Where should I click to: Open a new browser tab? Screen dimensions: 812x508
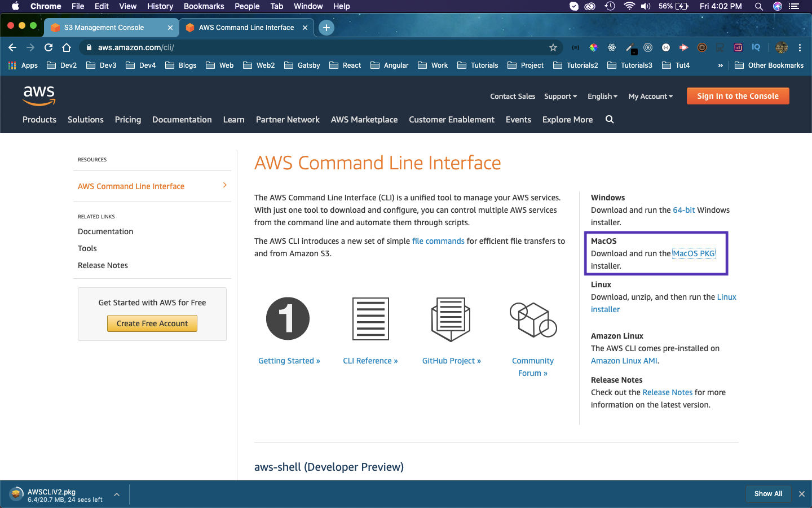point(326,27)
